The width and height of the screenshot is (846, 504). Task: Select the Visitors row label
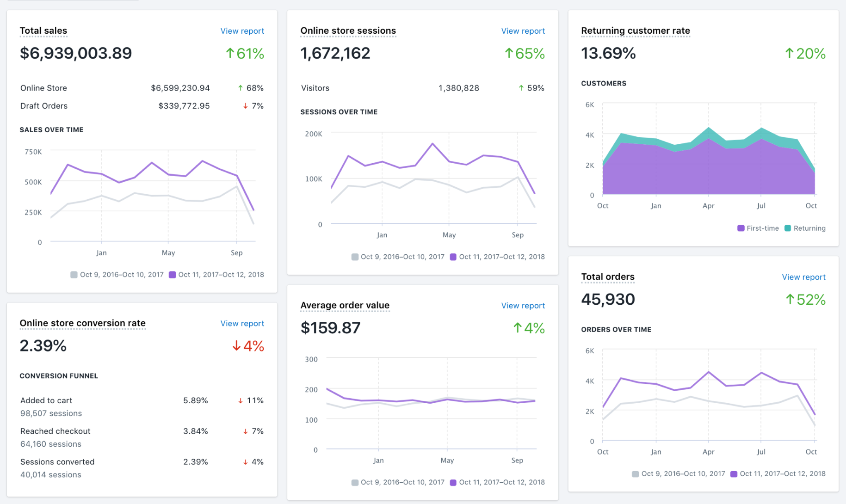315,88
